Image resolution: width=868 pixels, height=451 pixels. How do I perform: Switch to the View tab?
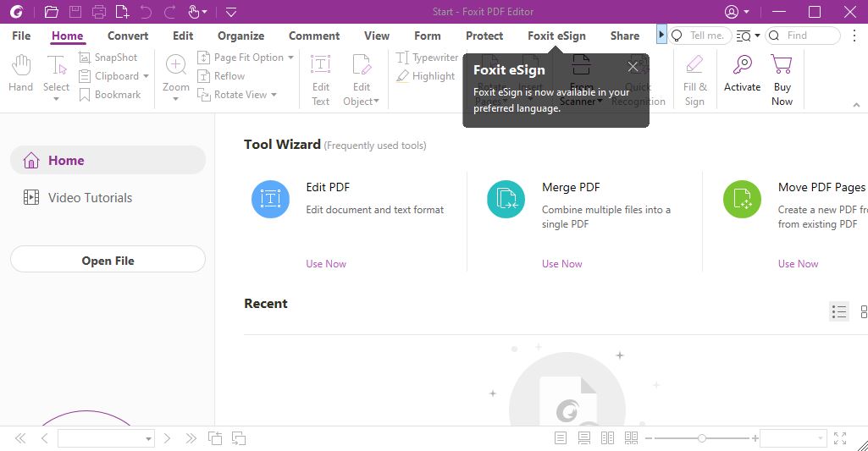point(377,36)
